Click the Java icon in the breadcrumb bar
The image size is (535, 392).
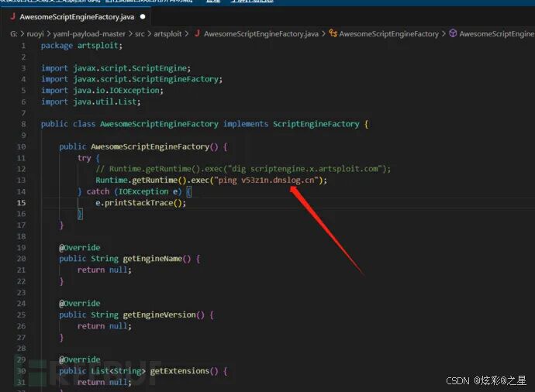197,33
